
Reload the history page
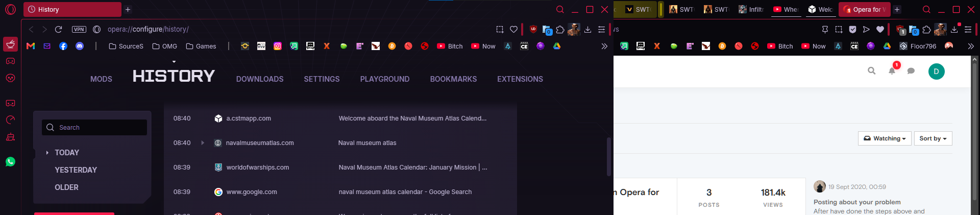tap(59, 29)
